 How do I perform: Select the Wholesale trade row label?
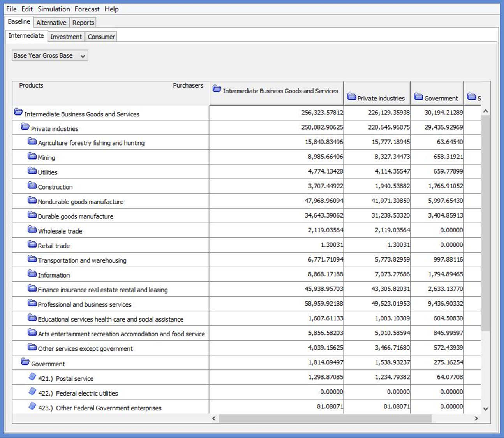[60, 231]
